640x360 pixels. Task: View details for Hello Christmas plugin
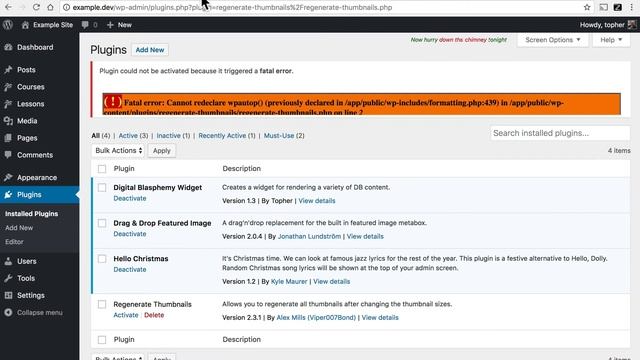click(x=331, y=282)
